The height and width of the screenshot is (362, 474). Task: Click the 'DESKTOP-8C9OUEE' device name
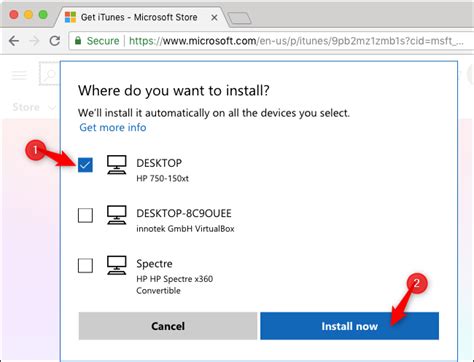[x=184, y=213]
